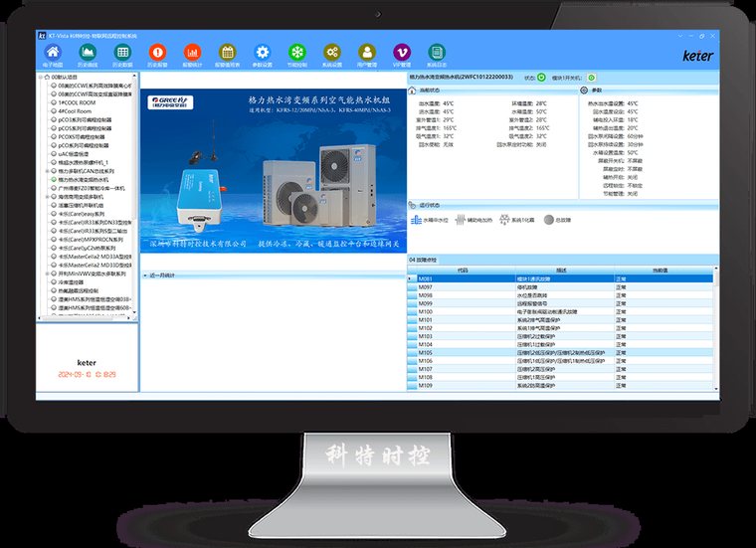
Task: Select the 4#Cool Room tree item
Action: pyautogui.click(x=72, y=111)
